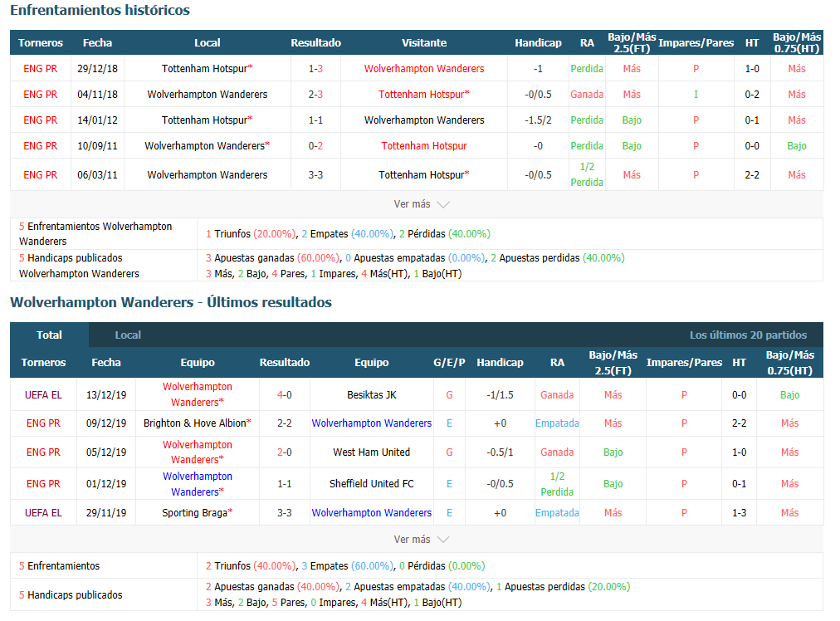Select Sporting Braga team name

(x=198, y=513)
